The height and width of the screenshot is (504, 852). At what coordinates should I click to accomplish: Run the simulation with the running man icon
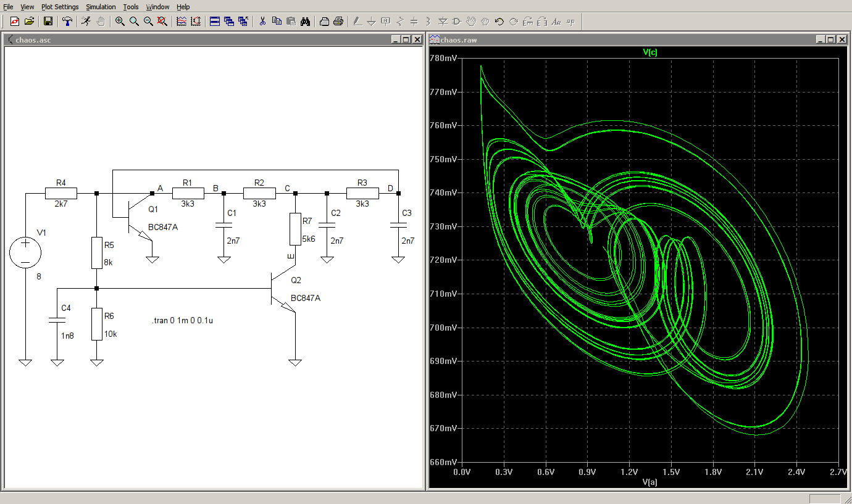(86, 21)
